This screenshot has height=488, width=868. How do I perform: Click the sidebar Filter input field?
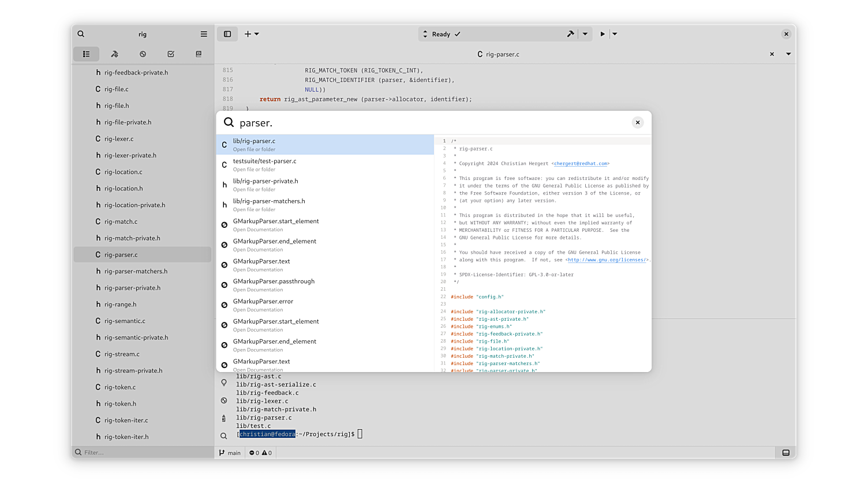(x=144, y=452)
